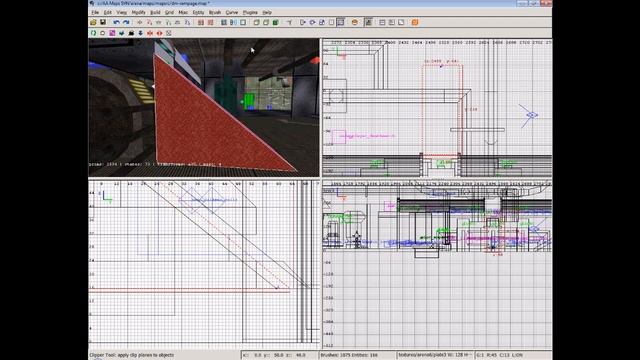Open the File menu

[95, 13]
